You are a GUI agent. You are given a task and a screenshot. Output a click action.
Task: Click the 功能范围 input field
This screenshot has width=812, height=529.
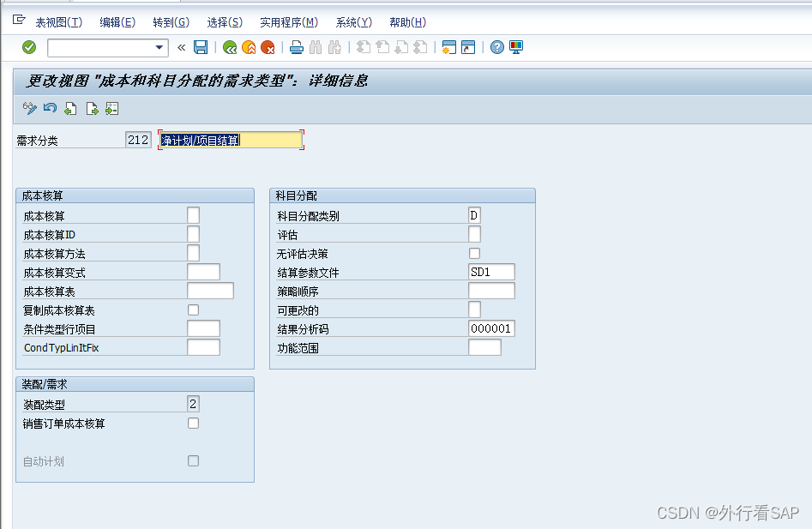point(484,347)
